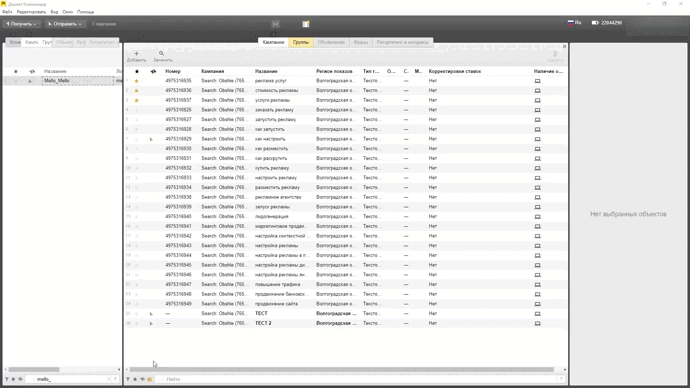Click the collapse arrows icon in dark toolbar
Screen dimensions: 690x388
(x=275, y=24)
